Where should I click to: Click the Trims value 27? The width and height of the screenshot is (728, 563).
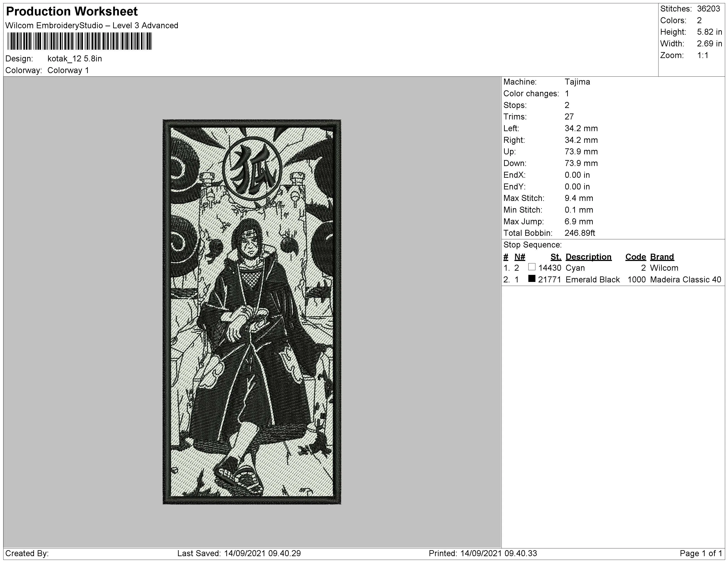coord(569,117)
